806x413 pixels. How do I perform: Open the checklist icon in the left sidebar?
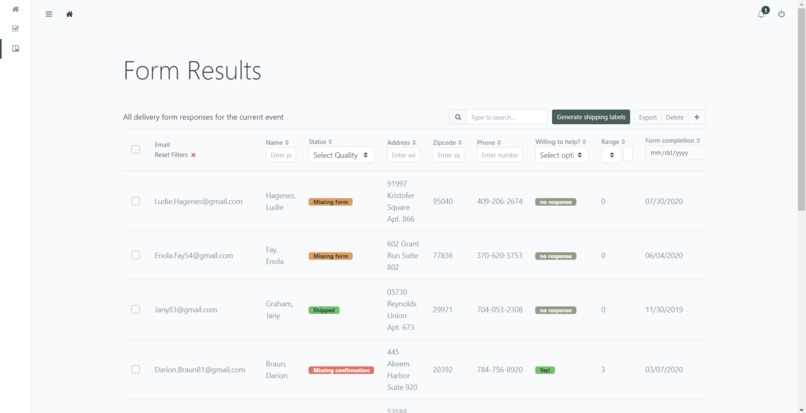(x=15, y=29)
